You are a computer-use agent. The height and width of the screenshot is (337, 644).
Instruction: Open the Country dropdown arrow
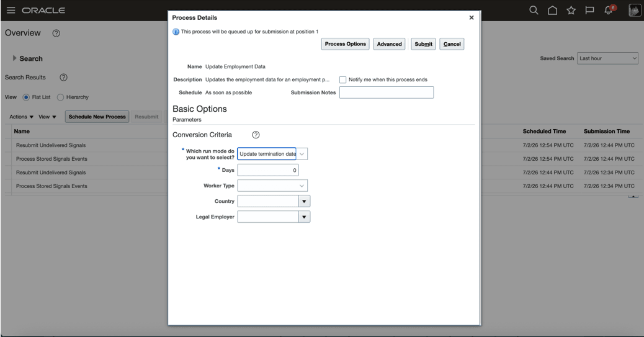pos(304,201)
